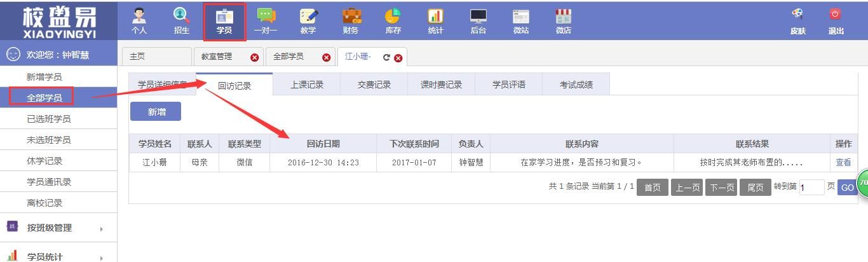
Task: Go to 首页 first page
Action: (x=653, y=188)
